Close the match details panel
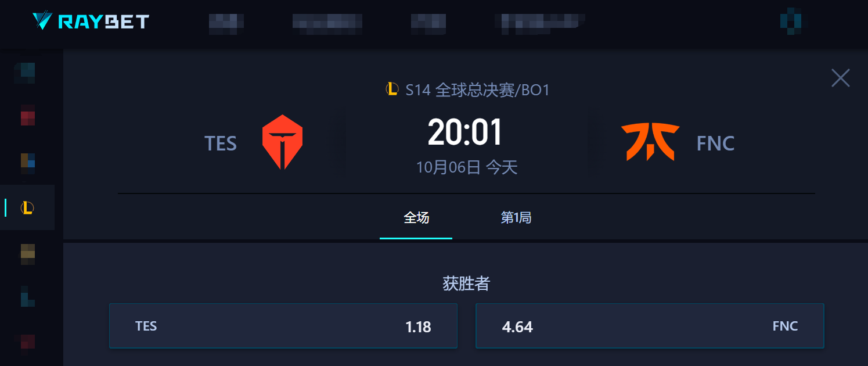This screenshot has height=366, width=868. click(x=840, y=78)
